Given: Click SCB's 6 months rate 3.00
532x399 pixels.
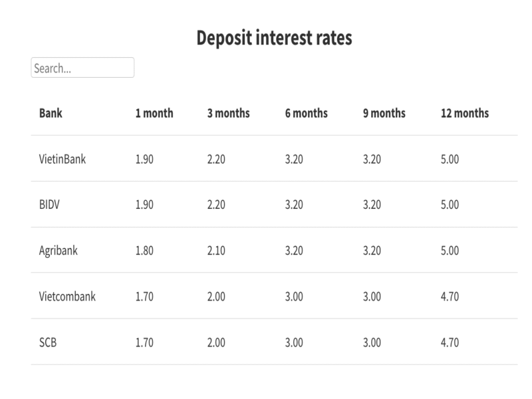Looking at the screenshot, I should tap(294, 342).
